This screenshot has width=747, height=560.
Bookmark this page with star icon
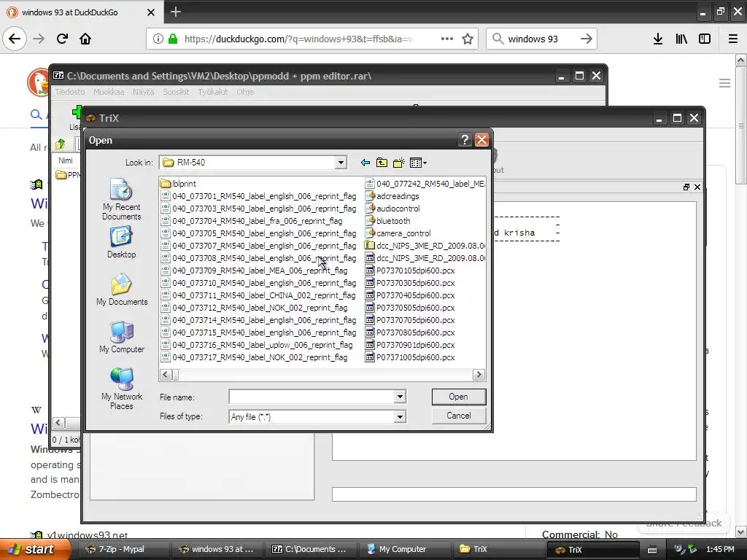468,39
